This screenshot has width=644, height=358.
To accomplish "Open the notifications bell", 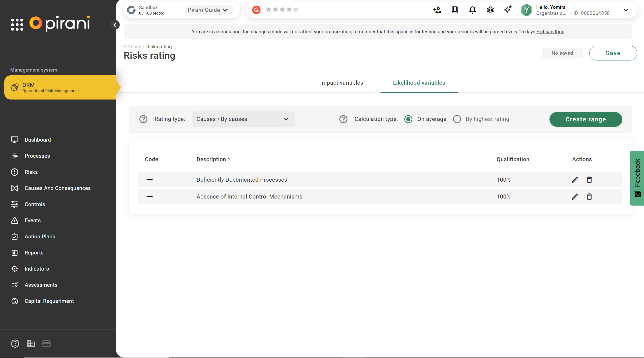I will coord(472,10).
